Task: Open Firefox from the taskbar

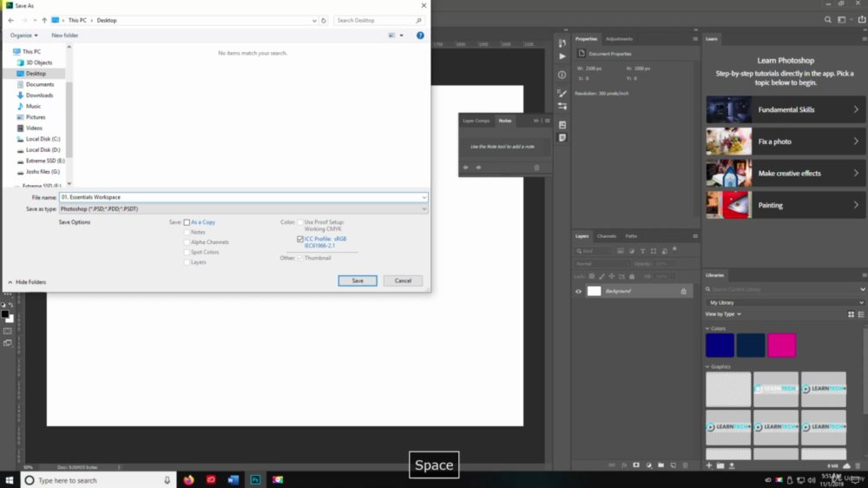Action: [188, 479]
